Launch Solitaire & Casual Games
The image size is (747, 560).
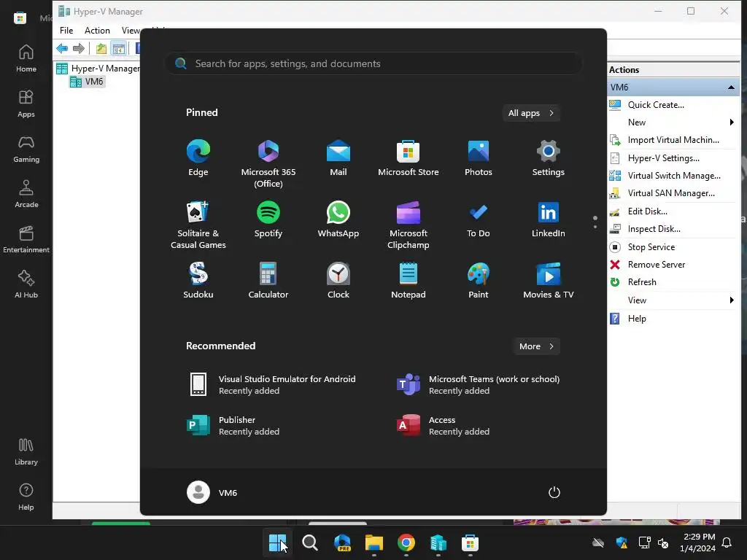[198, 225]
